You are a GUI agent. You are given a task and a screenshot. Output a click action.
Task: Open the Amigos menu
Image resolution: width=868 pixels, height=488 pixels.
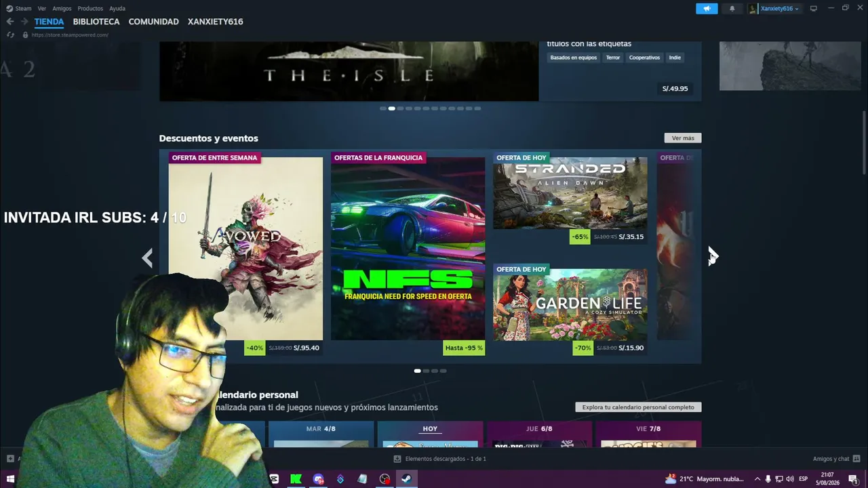point(62,8)
